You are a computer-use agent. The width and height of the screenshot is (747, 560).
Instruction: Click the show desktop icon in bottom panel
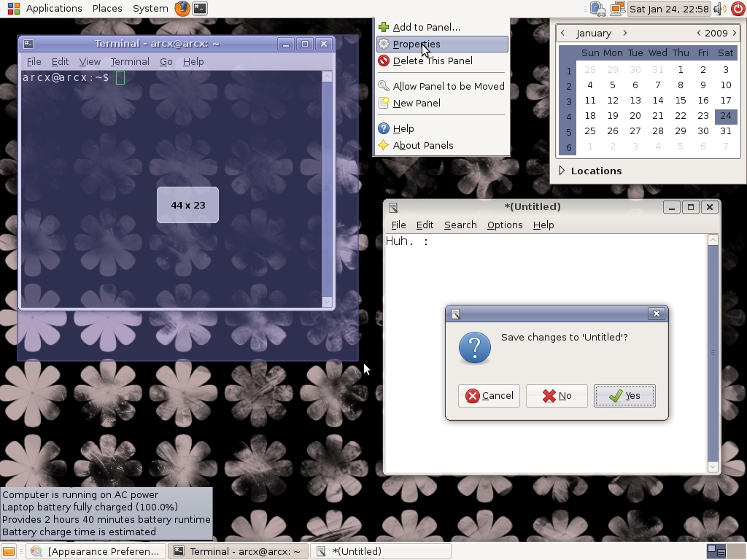coord(9,551)
